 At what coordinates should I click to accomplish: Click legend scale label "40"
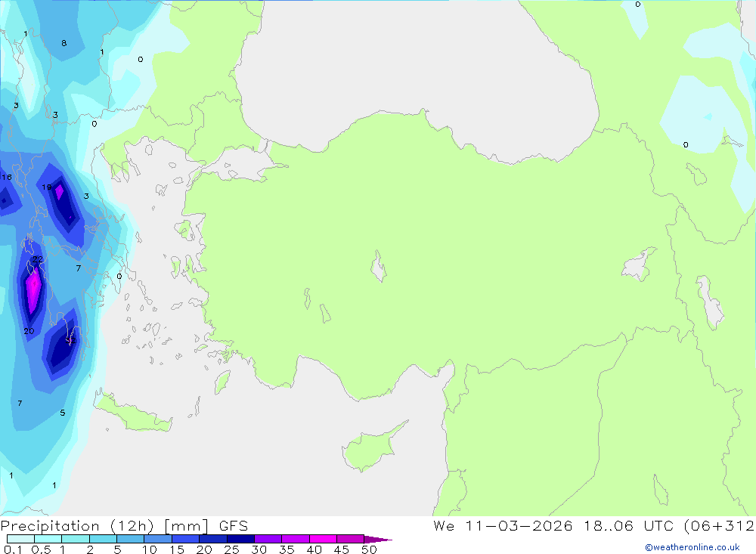(x=314, y=549)
